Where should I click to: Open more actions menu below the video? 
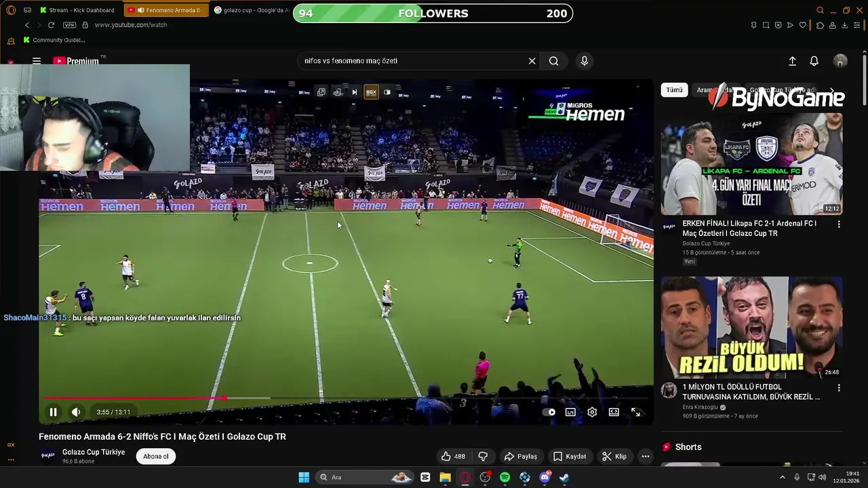click(x=646, y=457)
